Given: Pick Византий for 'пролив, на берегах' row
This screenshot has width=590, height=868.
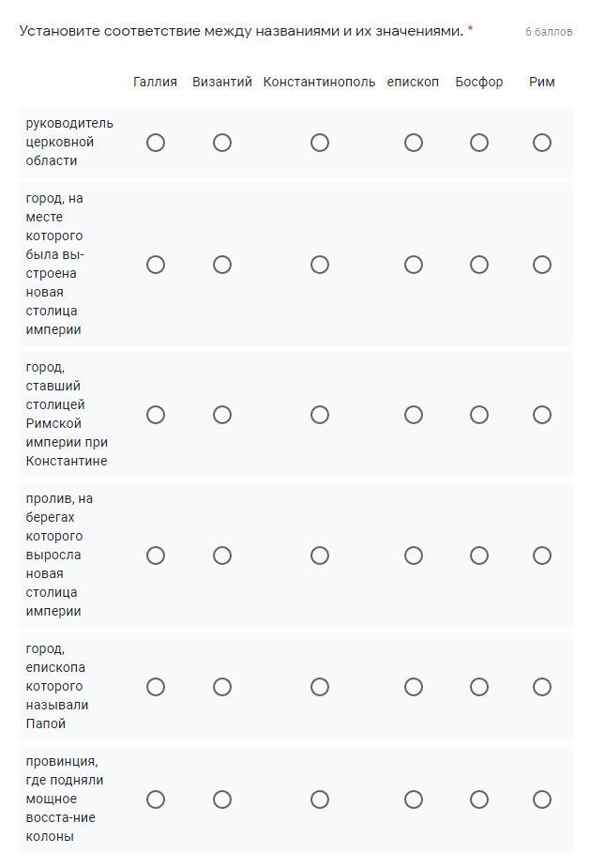Looking at the screenshot, I should (x=222, y=556).
